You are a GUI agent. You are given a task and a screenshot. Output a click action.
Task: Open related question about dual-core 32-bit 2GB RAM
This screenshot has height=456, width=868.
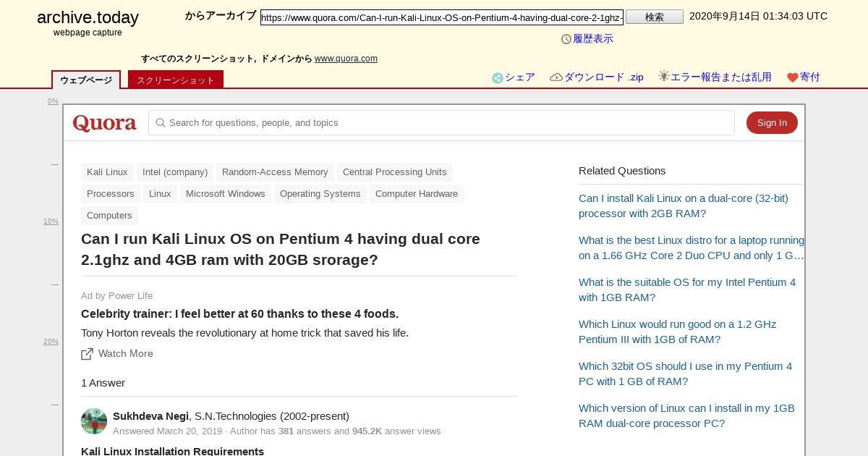[684, 206]
